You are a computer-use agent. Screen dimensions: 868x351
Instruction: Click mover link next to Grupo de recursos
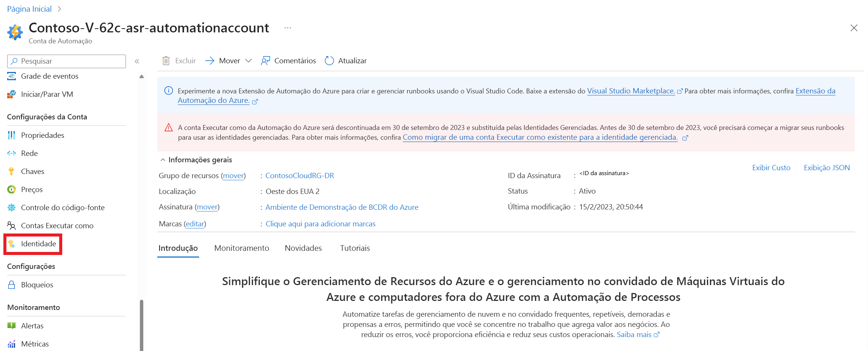[233, 175]
